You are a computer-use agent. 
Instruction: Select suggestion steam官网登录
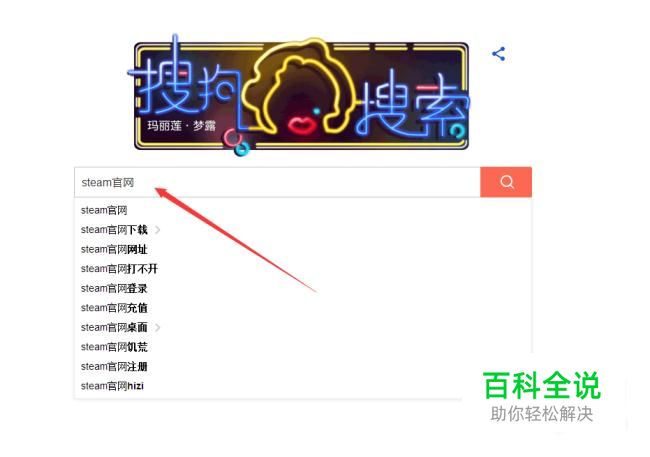tap(114, 288)
